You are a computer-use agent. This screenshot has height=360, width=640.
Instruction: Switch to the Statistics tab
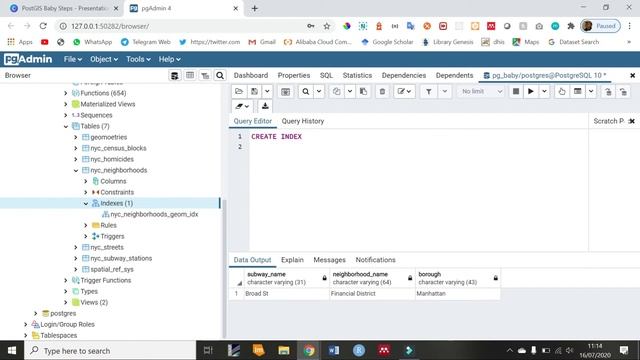pyautogui.click(x=357, y=76)
